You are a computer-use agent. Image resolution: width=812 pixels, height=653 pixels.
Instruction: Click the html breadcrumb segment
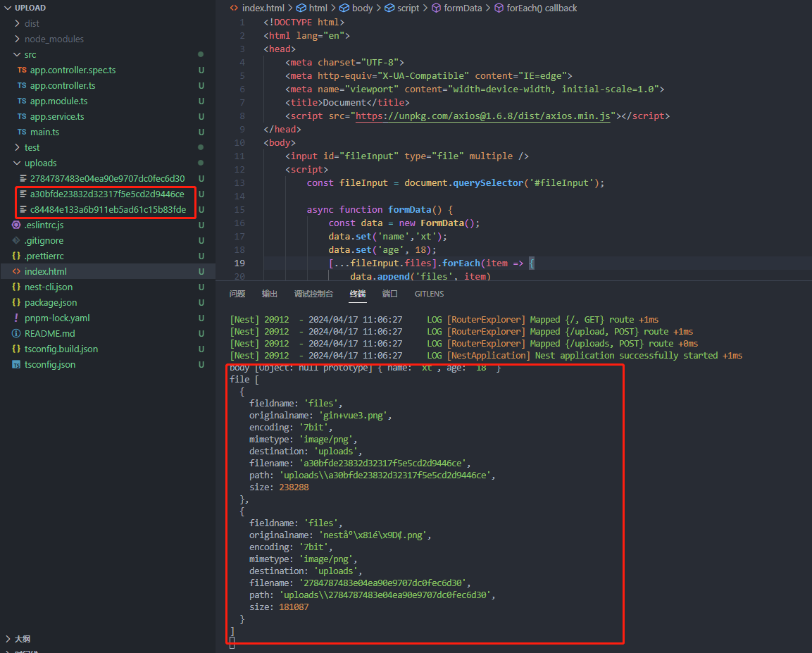(318, 8)
